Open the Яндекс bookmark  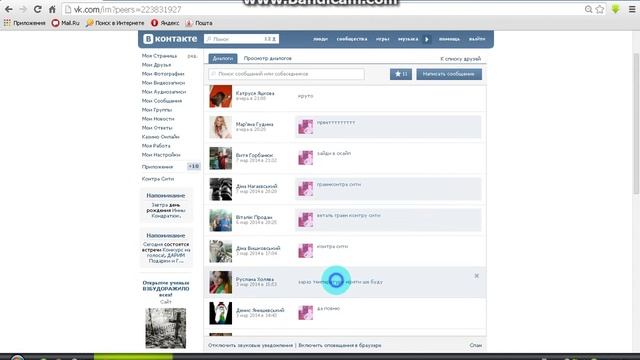coord(165,23)
